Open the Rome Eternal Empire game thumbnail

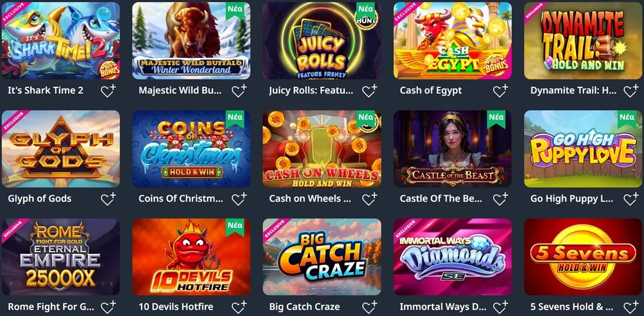coord(61,257)
